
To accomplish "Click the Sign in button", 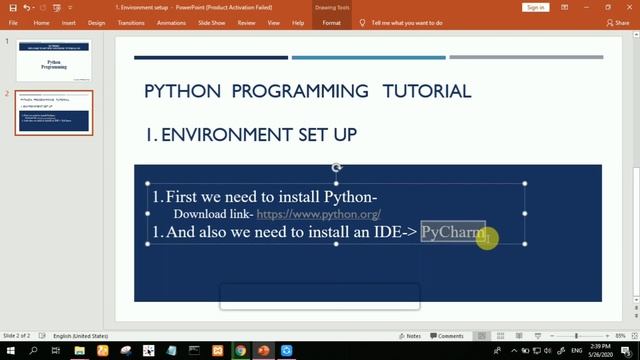I will coord(536,7).
